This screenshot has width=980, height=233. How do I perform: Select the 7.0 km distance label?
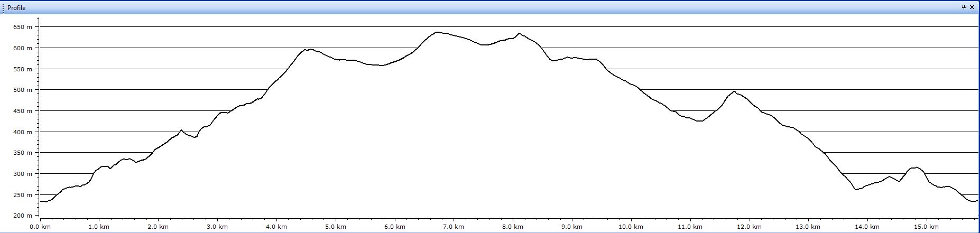454,227
